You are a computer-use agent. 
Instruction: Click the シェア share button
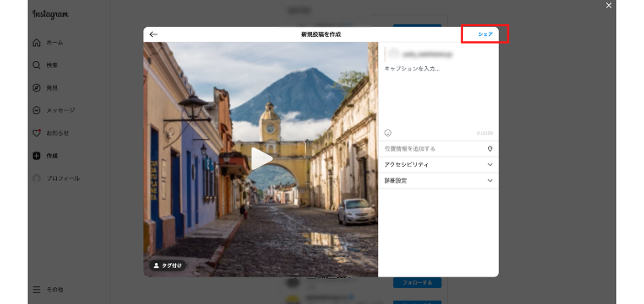(485, 34)
